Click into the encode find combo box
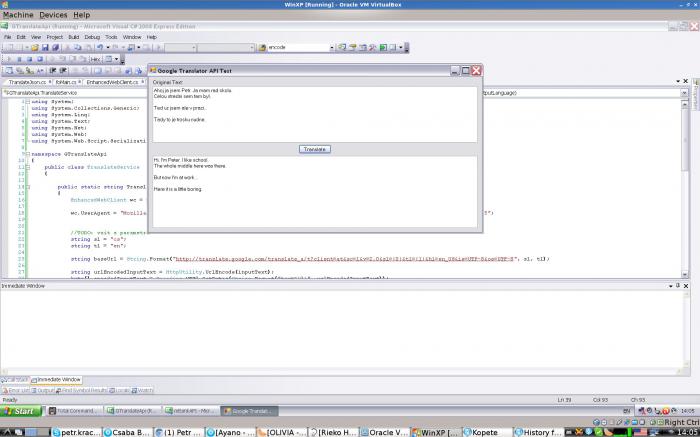The width and height of the screenshot is (700, 437). tap(298, 47)
